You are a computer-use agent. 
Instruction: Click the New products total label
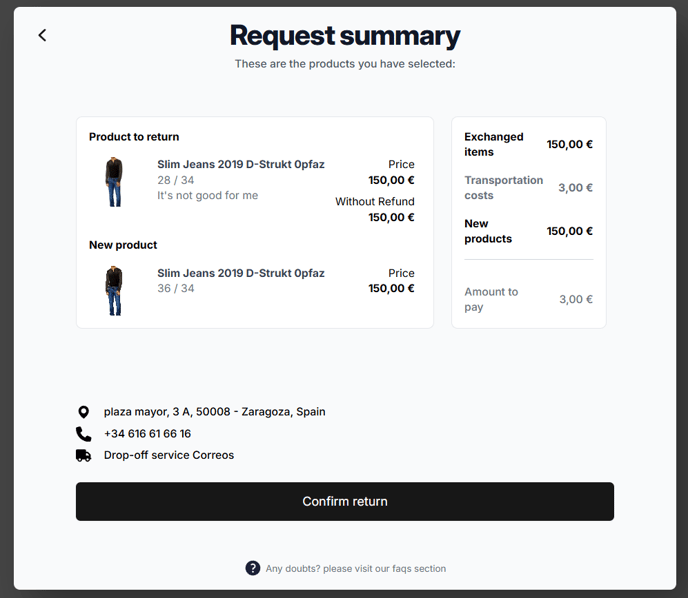tap(488, 231)
